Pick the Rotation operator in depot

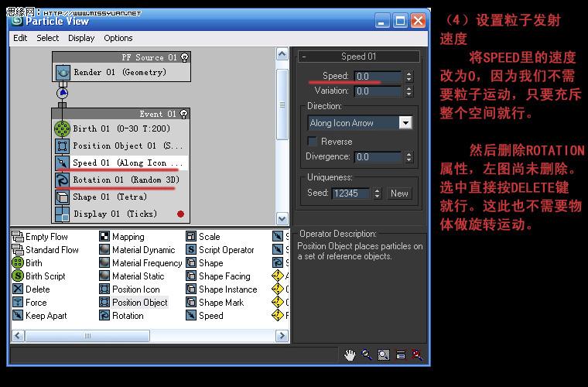[121, 315]
